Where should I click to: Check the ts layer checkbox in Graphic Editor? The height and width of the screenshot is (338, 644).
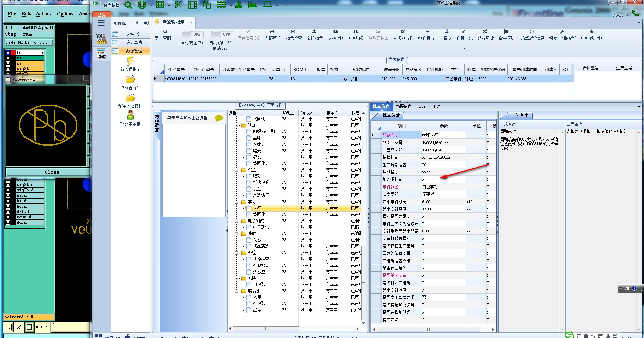[x=8, y=58]
